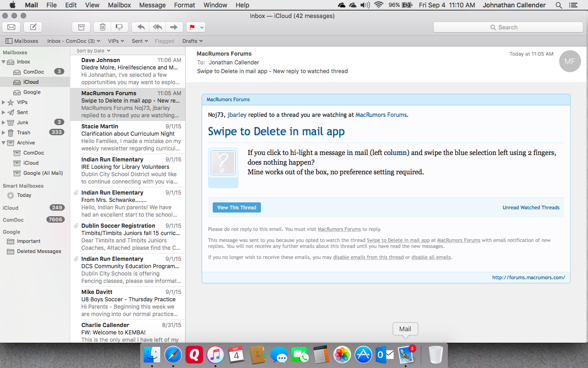Open the Window menu
The image size is (588, 368).
(x=215, y=5)
